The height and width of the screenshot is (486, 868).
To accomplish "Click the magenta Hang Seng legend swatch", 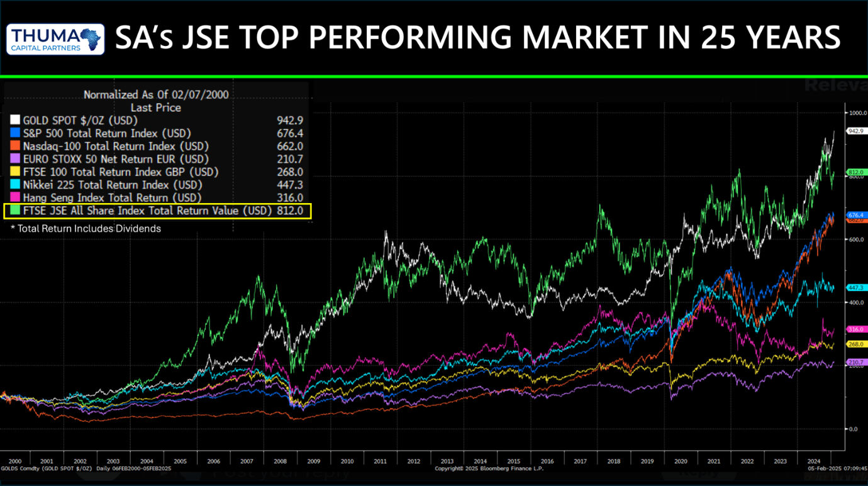I will [x=15, y=198].
